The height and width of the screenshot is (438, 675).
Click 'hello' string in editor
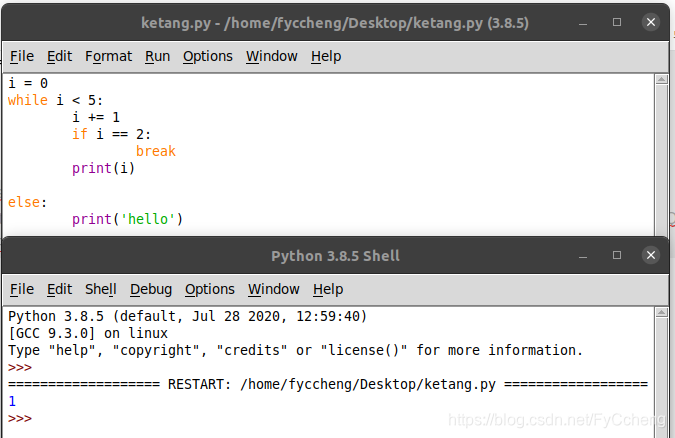(148, 219)
